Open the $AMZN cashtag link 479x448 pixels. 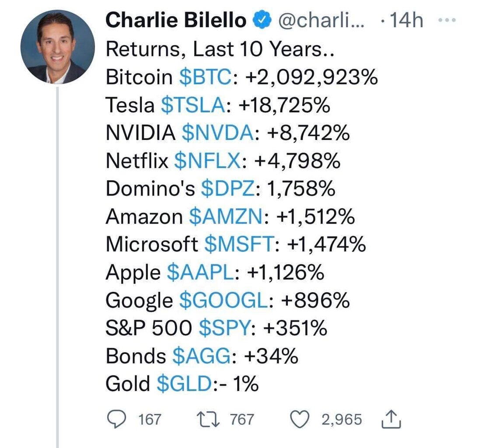226,217
